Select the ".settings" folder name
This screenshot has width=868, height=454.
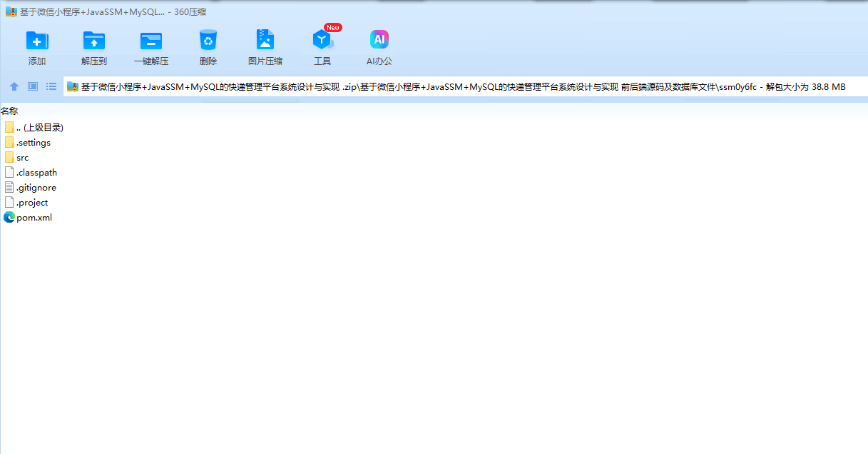point(34,143)
